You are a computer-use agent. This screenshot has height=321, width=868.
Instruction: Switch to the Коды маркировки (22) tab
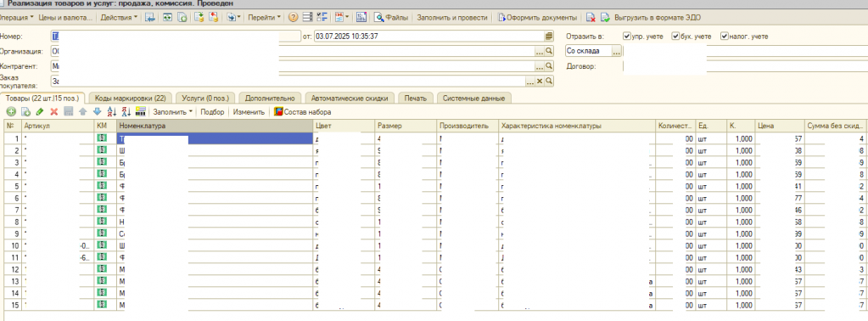[x=130, y=99]
